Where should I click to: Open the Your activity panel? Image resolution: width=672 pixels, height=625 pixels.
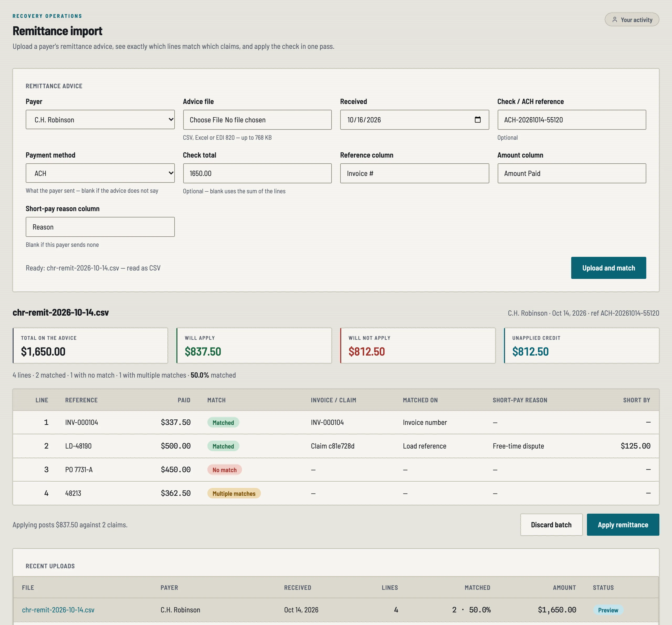click(x=631, y=20)
